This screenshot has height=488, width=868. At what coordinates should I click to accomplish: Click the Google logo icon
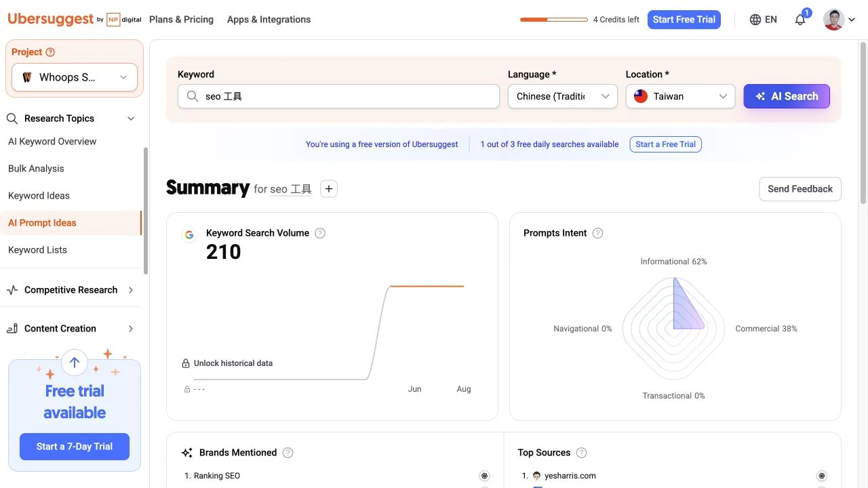tap(189, 235)
